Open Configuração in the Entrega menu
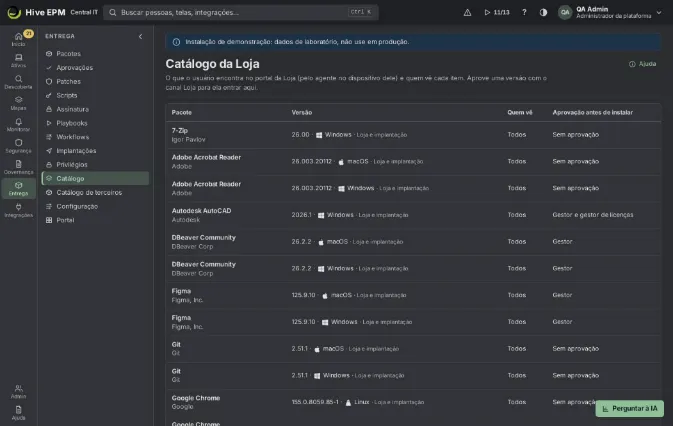The height and width of the screenshot is (426, 673). [x=95, y=206]
